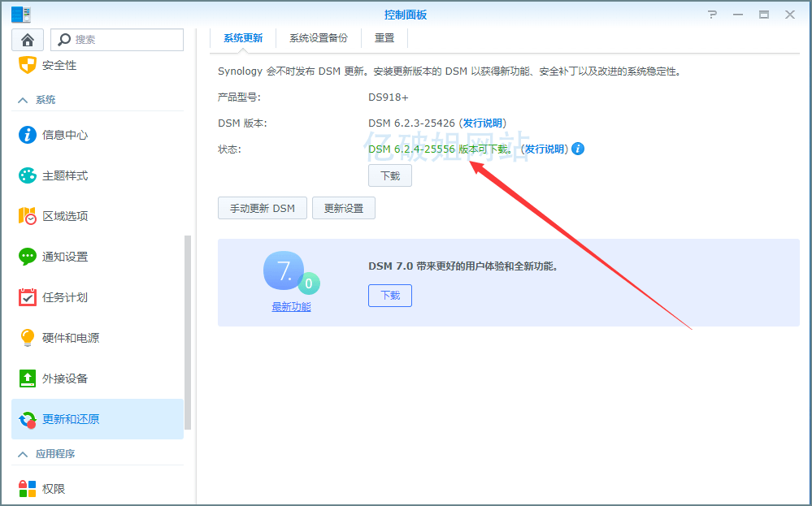Open Theme Style (主题样式) palette icon
The image size is (812, 506).
[28, 175]
